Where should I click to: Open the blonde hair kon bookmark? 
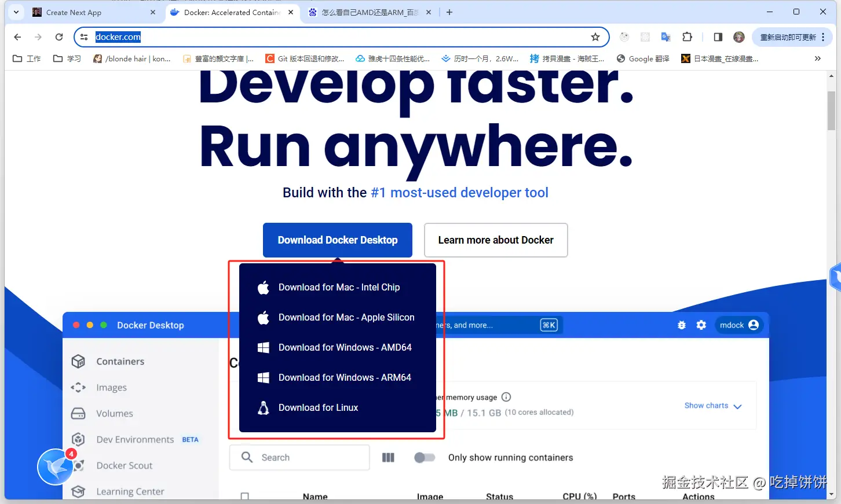(132, 58)
